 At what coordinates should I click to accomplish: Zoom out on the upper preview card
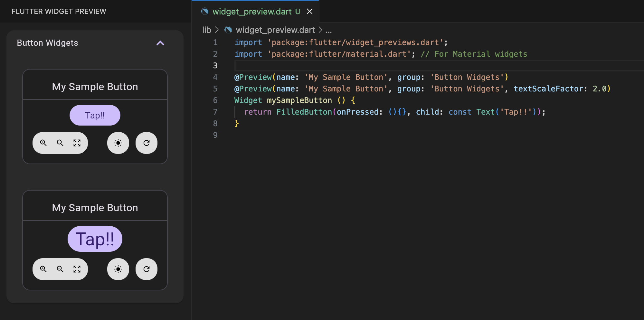point(60,143)
